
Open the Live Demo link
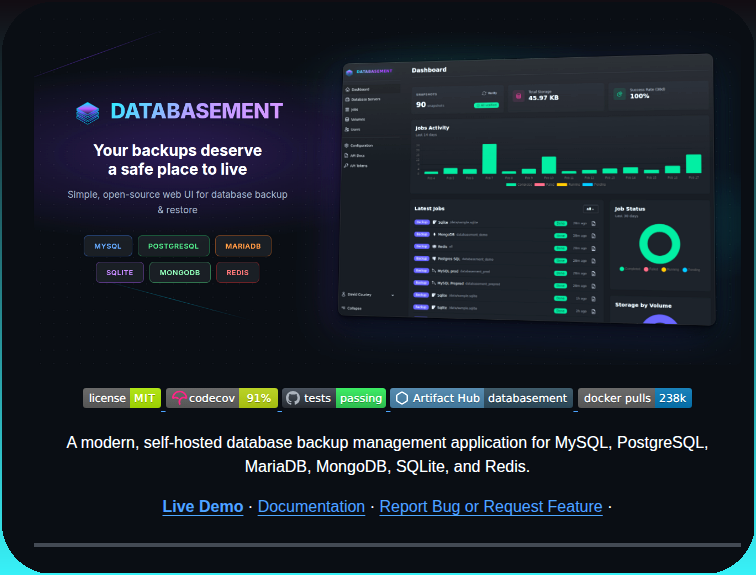(x=202, y=507)
